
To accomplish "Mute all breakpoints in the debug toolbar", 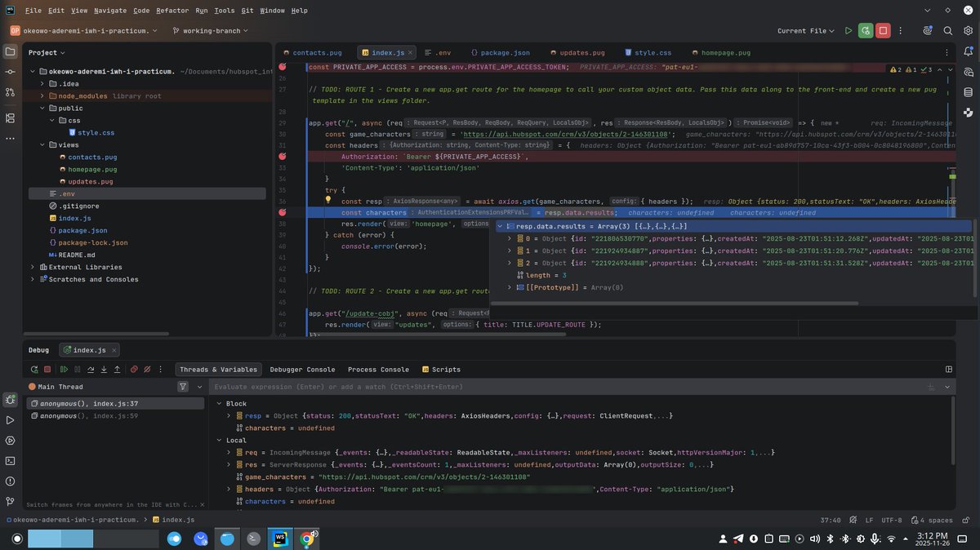I will coord(147,369).
